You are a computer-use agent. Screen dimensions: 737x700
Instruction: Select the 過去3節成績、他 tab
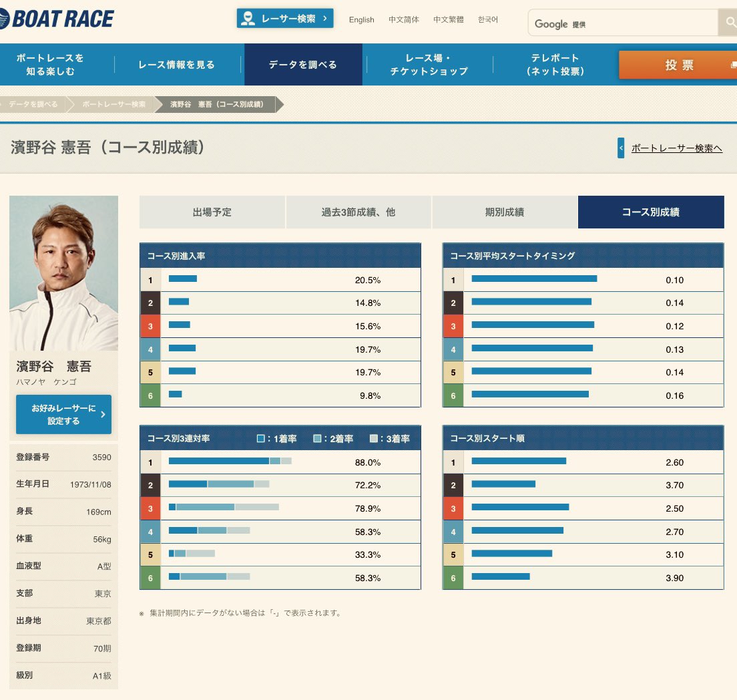pos(358,212)
